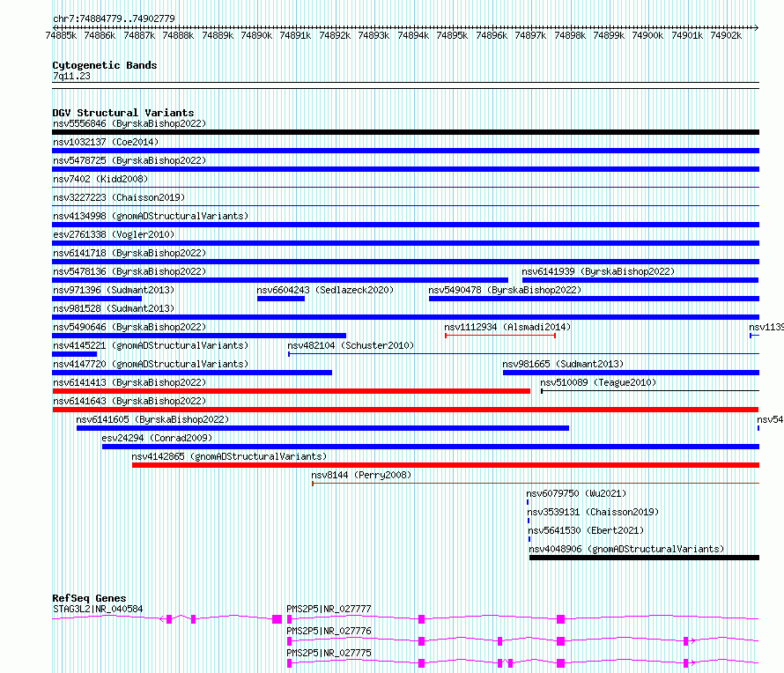Click the 74896k ruler tick label
The height and width of the screenshot is (673, 784).
[x=492, y=35]
